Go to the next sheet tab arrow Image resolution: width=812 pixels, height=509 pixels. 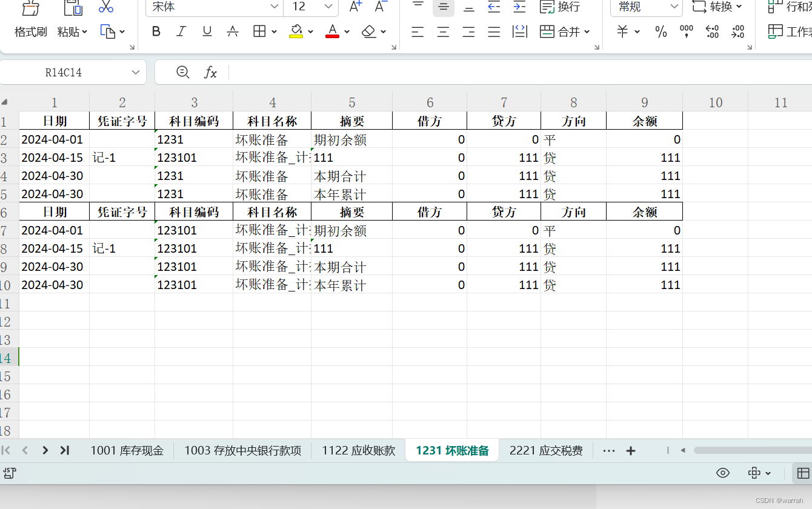45,450
